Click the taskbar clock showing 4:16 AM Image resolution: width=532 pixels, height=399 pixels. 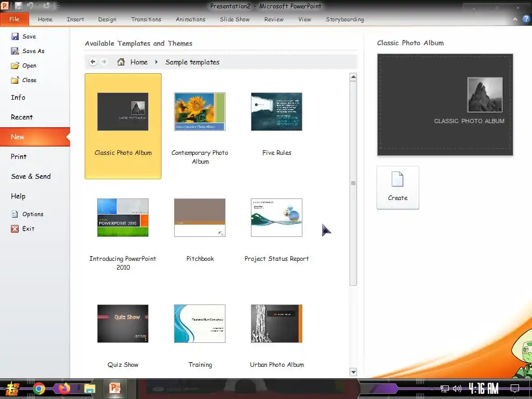click(x=484, y=389)
